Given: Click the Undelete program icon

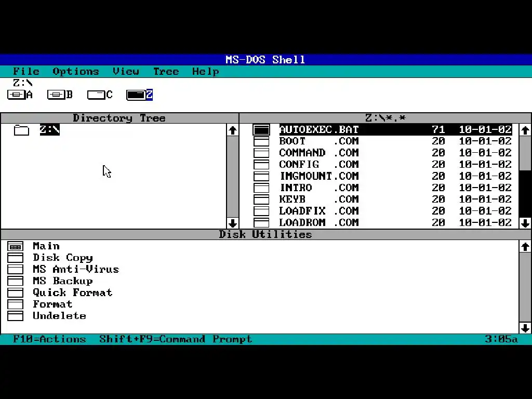Looking at the screenshot, I should (15, 316).
